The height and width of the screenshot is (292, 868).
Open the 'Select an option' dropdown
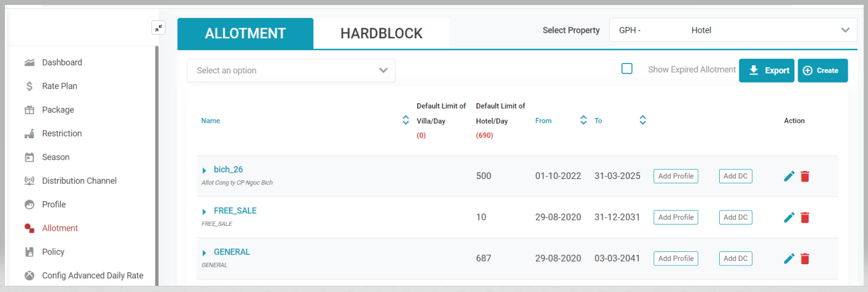click(x=291, y=70)
